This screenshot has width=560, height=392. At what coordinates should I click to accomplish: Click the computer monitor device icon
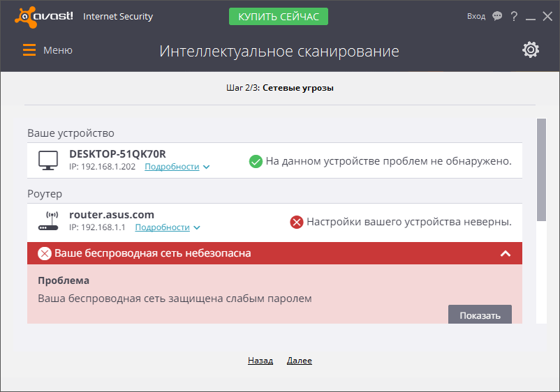(x=47, y=160)
